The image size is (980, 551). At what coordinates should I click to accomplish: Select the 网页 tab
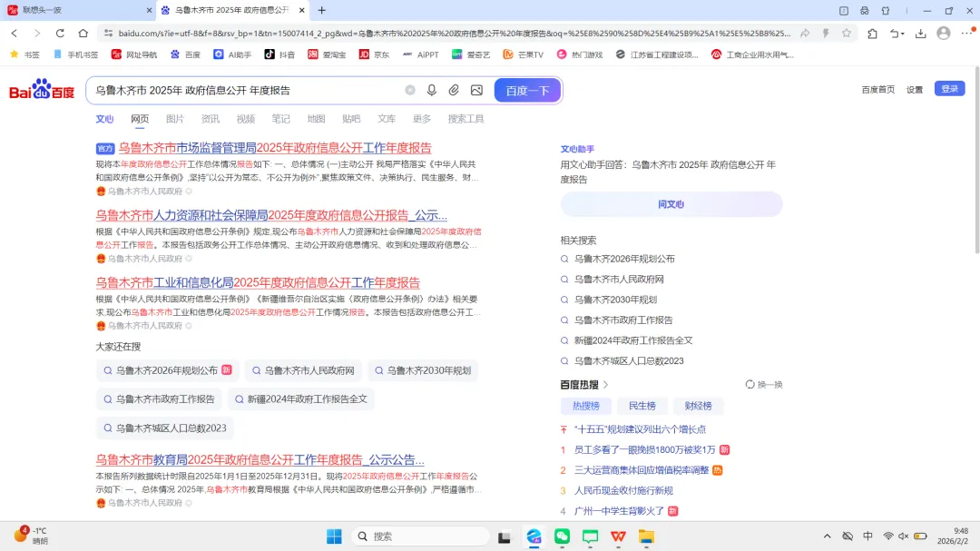click(140, 119)
